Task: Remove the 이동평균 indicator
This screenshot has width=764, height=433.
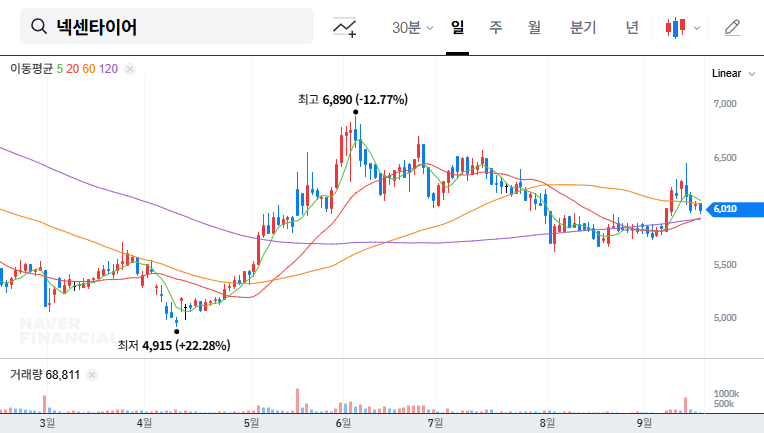Action: click(x=130, y=69)
